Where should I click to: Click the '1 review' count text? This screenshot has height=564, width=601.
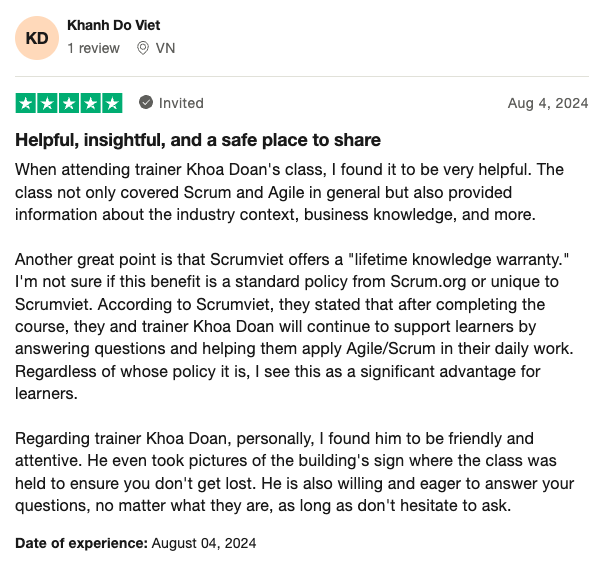(x=94, y=48)
